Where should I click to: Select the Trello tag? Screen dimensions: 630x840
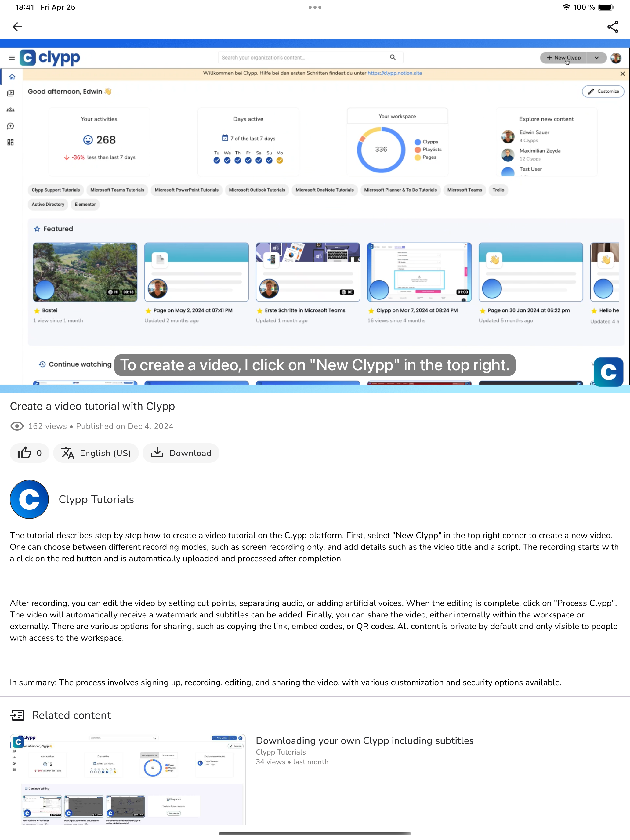(x=498, y=190)
